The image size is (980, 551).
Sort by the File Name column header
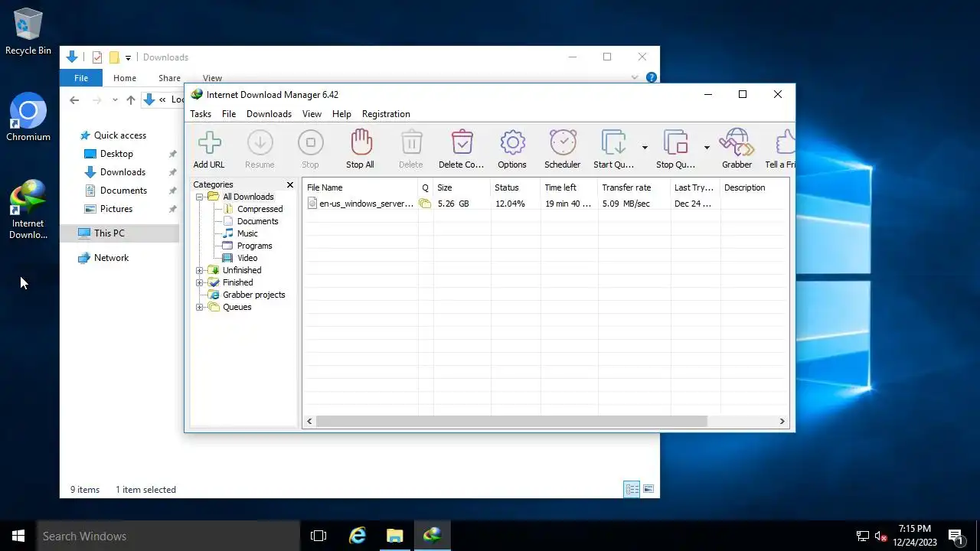(x=361, y=187)
